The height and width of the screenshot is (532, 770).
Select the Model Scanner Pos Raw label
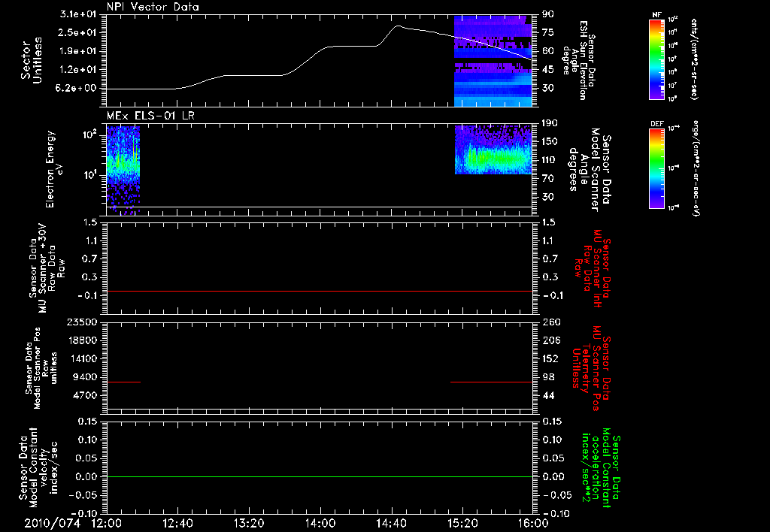pyautogui.click(x=41, y=368)
